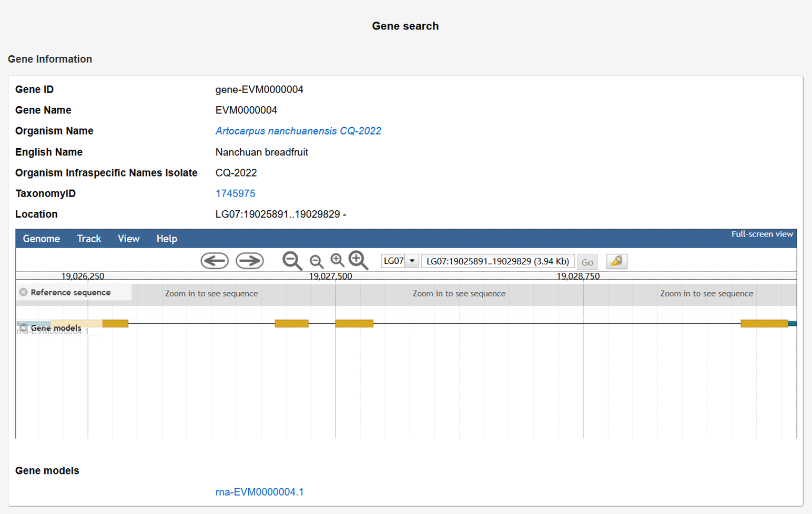Close the Gene models track
812x514 pixels.
(x=23, y=327)
